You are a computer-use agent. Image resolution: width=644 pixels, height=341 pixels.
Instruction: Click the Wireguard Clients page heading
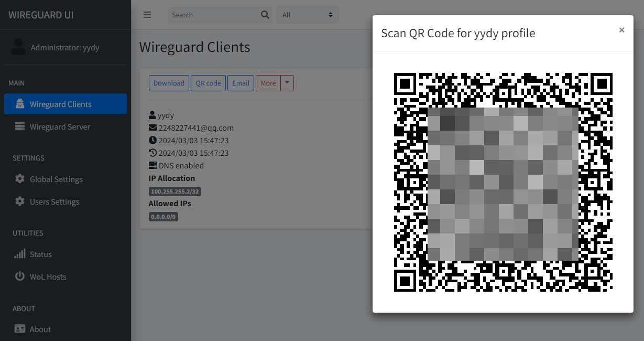[x=195, y=47]
